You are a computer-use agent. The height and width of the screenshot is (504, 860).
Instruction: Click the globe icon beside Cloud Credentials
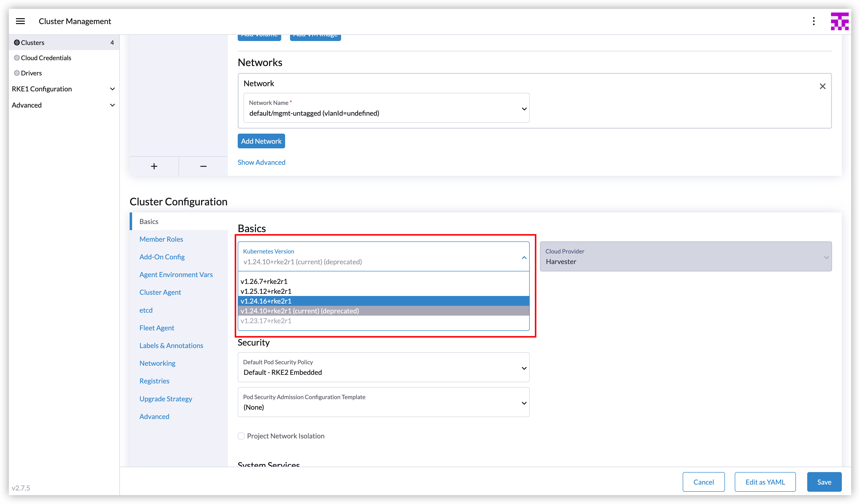pyautogui.click(x=17, y=58)
